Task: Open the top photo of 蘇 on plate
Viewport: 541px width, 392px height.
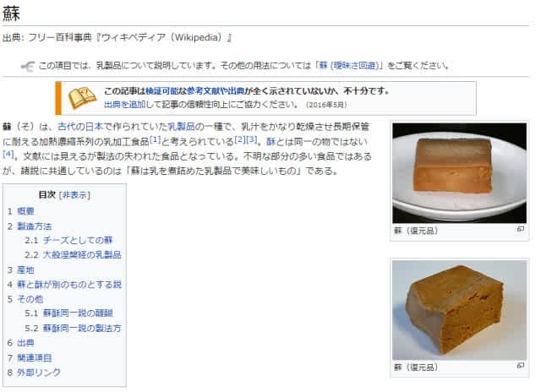Action: 459,173
